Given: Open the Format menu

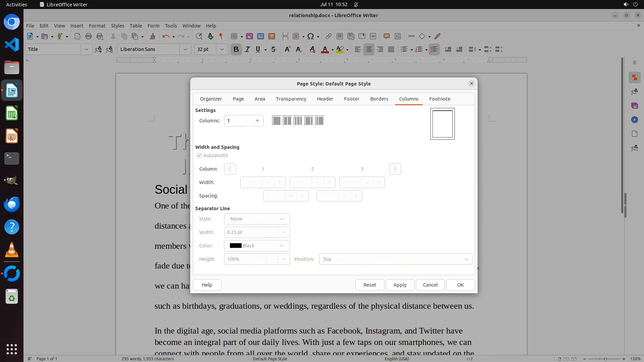Looking at the screenshot, I should (97, 26).
